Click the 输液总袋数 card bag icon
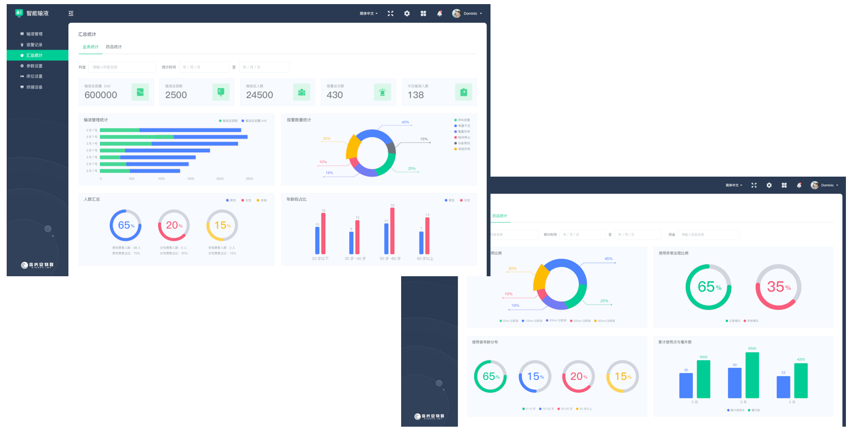This screenshot has width=868, height=439. pos(221,92)
